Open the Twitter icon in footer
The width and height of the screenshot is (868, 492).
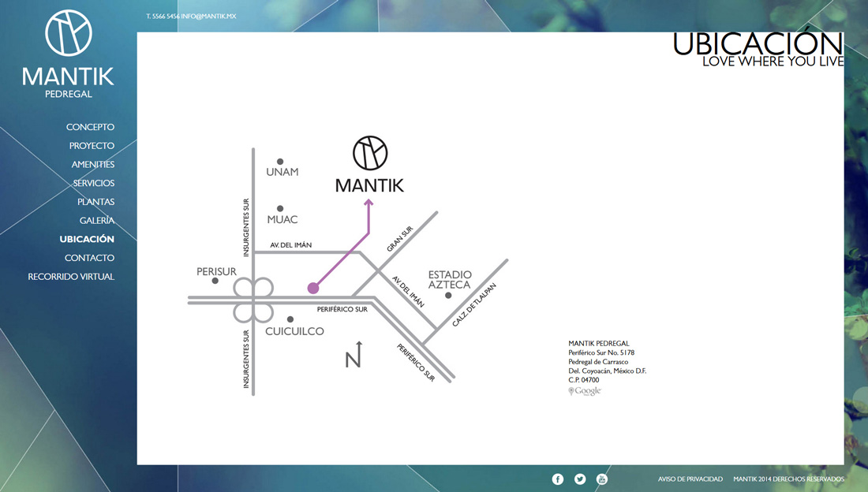[x=580, y=479]
